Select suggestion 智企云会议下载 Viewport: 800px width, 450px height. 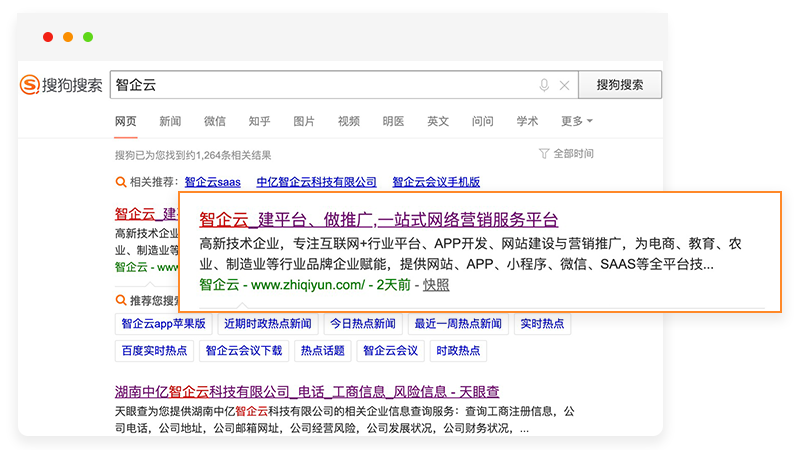(x=244, y=351)
